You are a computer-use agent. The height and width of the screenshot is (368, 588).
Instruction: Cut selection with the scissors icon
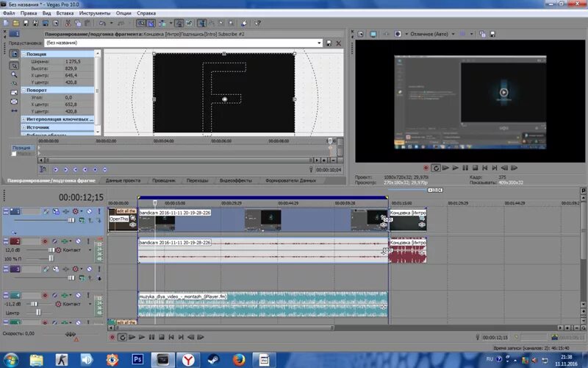click(x=68, y=24)
